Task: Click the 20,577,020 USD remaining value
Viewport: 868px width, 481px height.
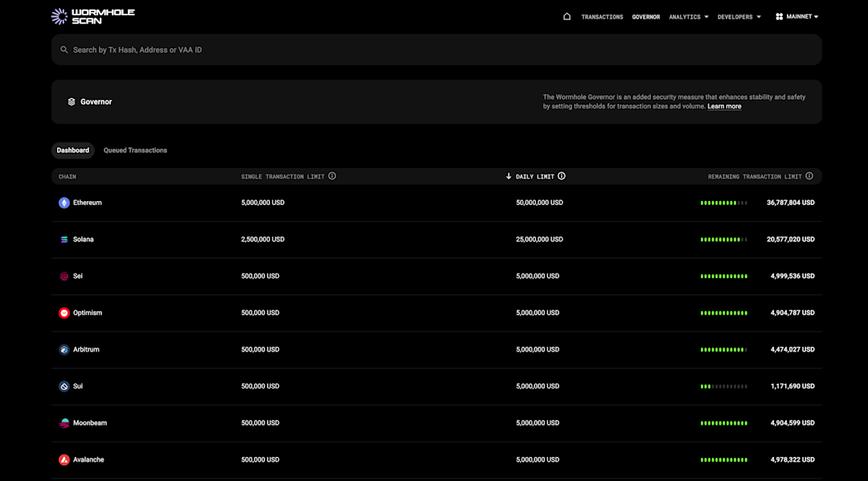Action: (x=791, y=240)
